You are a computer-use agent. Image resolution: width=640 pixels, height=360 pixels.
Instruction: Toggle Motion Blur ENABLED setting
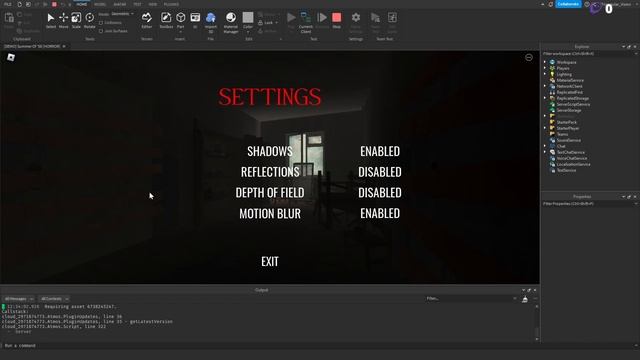click(380, 213)
